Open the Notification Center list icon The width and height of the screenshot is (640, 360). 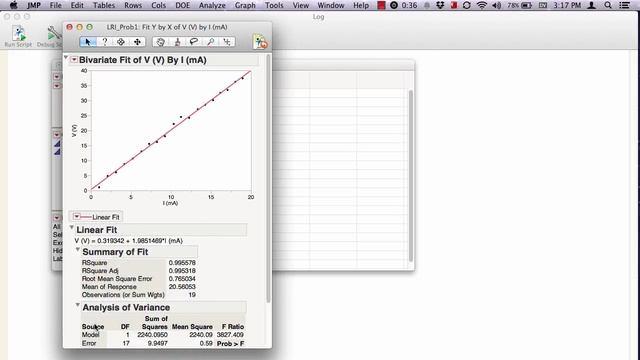(x=624, y=5)
